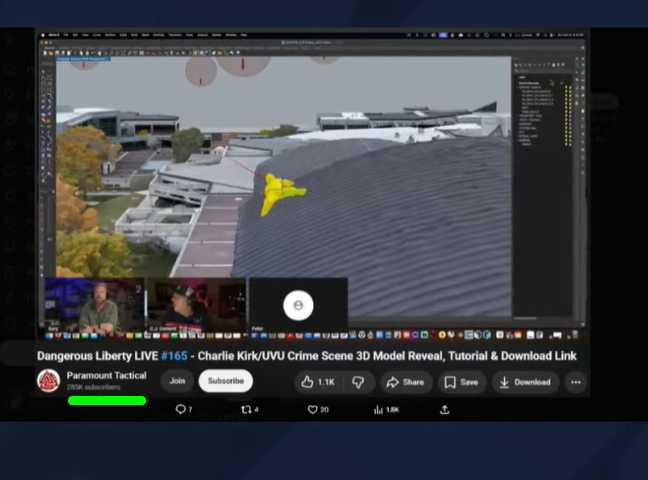
Task: Open the Paramount Tactical channel avatar
Action: click(x=48, y=381)
